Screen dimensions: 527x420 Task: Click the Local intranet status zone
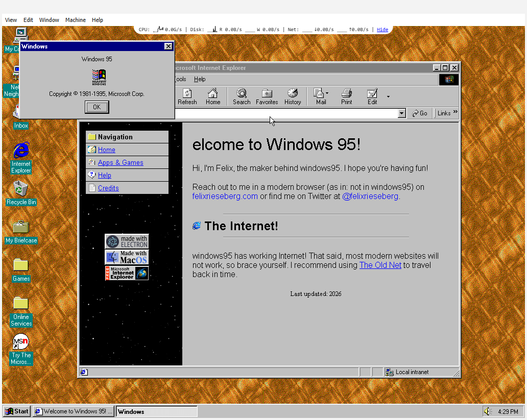point(421,372)
